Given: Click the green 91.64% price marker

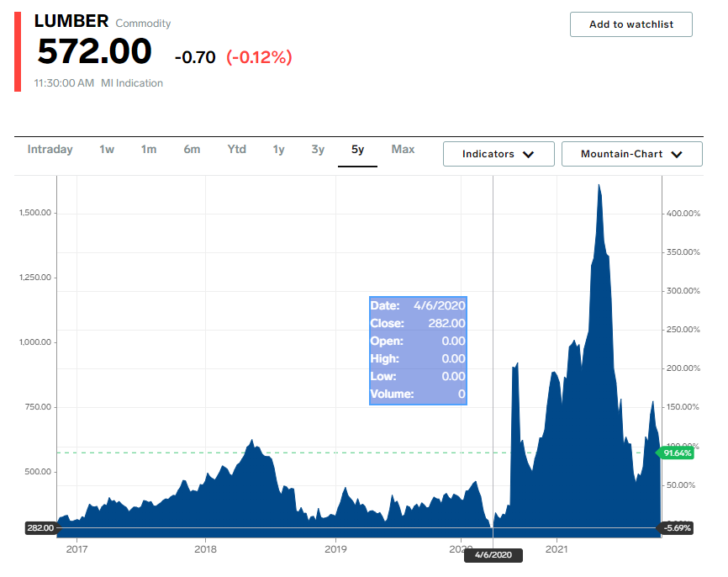Looking at the screenshot, I should click(x=678, y=453).
